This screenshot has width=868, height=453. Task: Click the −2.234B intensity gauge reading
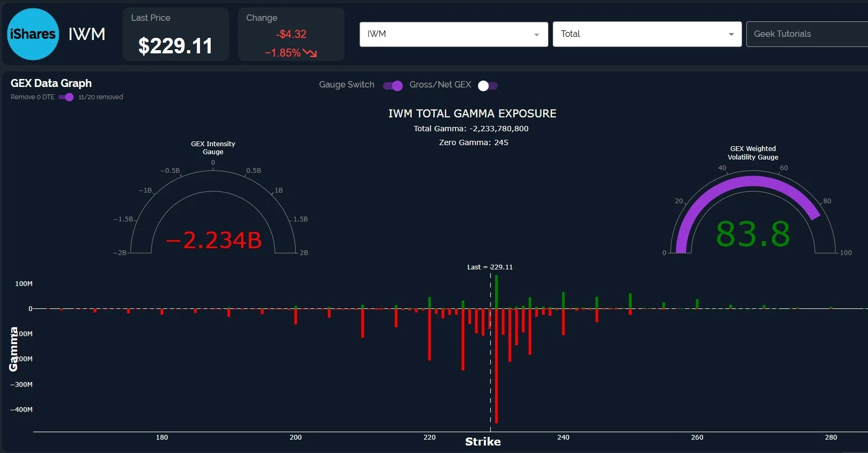213,240
